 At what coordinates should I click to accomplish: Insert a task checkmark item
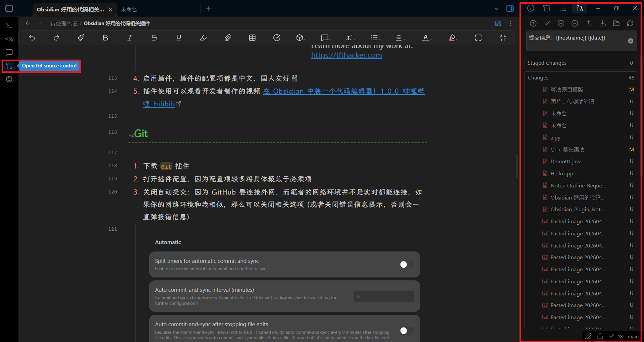[277, 38]
